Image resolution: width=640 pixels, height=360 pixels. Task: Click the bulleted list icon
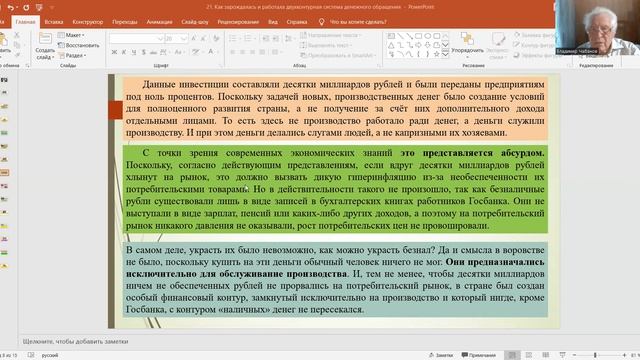[233, 38]
